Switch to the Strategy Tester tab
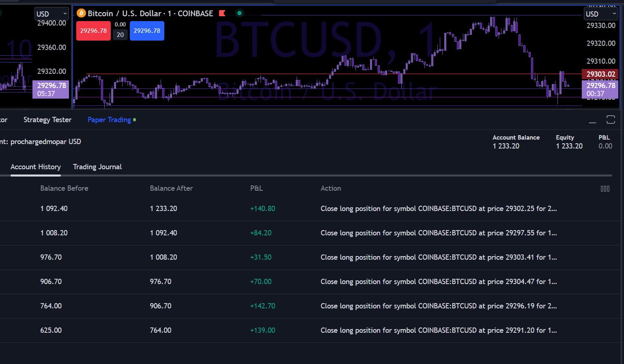This screenshot has width=624, height=364. point(47,120)
